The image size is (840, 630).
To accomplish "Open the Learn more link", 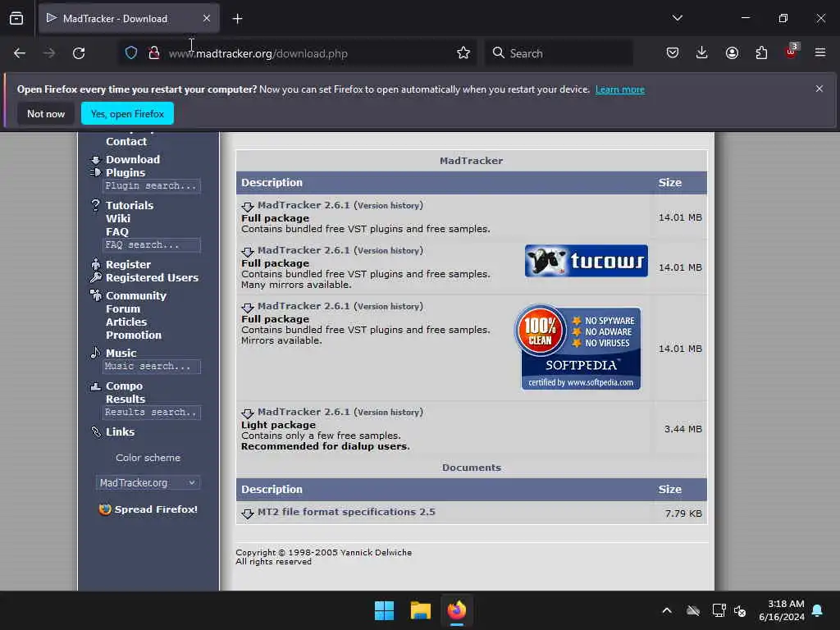I will tap(620, 89).
